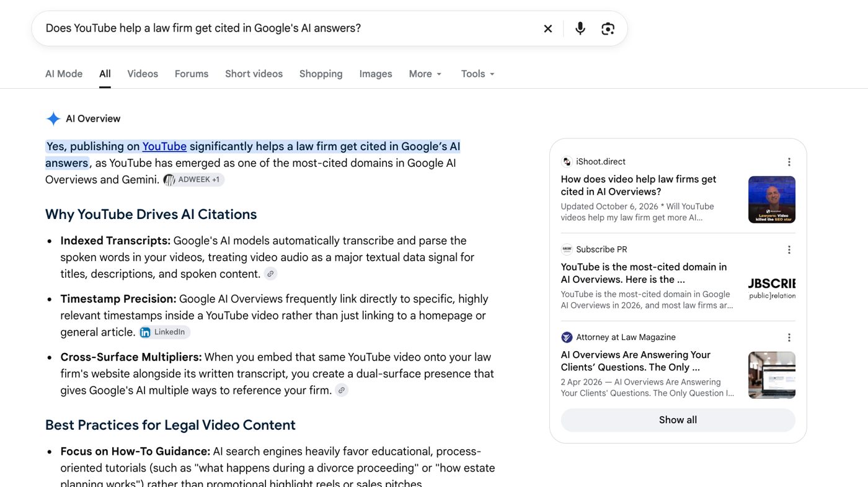Click the "2 Apr 2026" snippet date text
This screenshot has height=487, width=868.
tap(582, 382)
